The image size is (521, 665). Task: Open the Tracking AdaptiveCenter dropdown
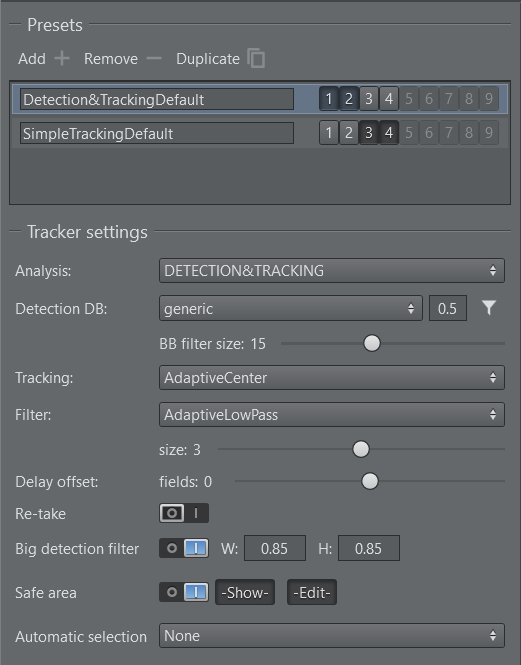[332, 377]
